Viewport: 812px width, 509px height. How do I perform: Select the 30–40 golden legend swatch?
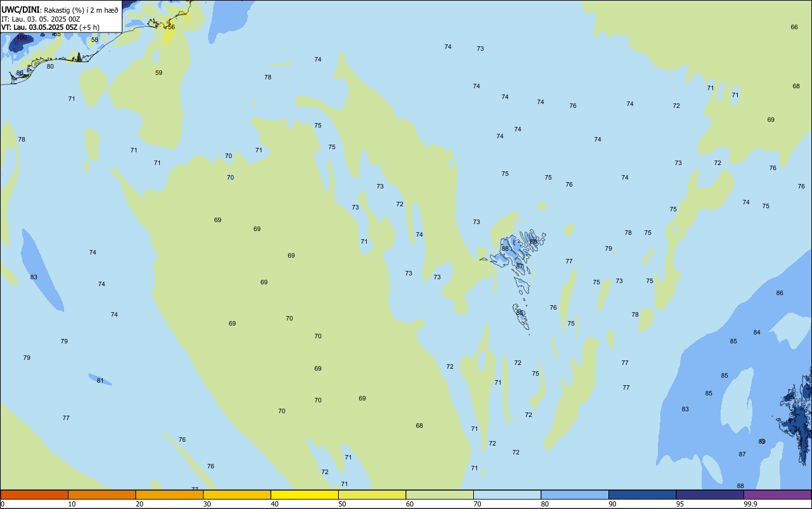tap(237, 494)
